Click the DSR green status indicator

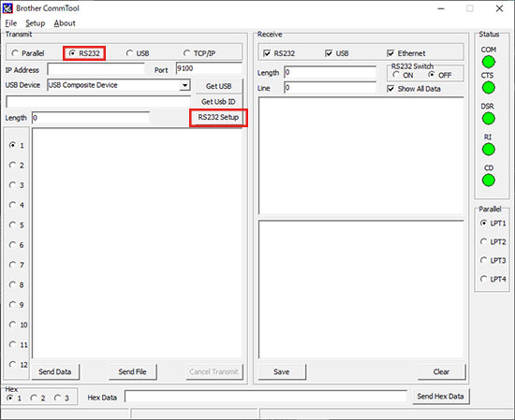tap(489, 119)
